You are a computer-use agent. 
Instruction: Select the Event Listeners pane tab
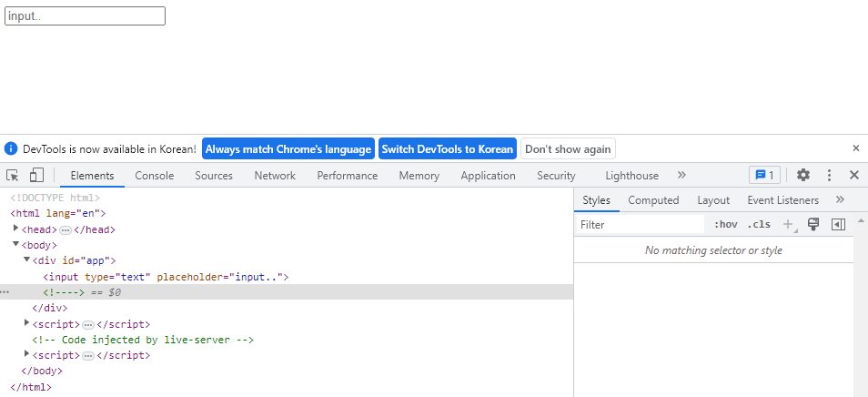[x=782, y=200]
